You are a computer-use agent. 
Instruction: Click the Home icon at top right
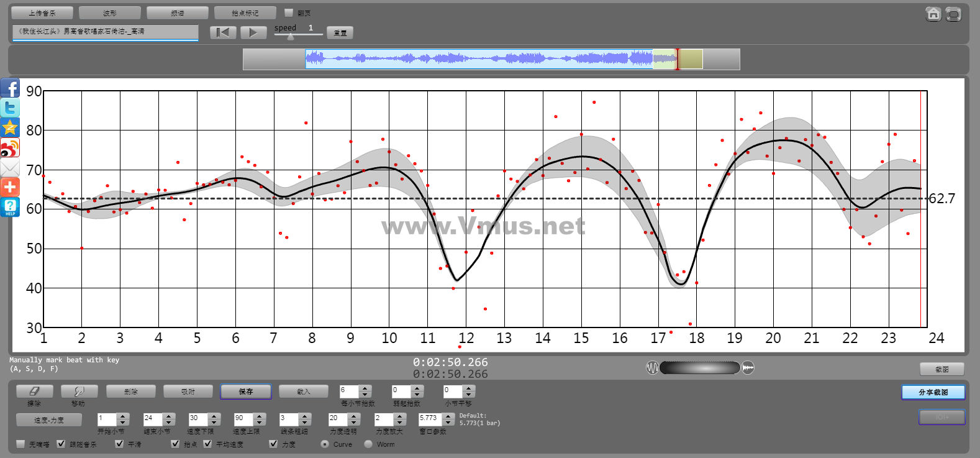[x=933, y=14]
